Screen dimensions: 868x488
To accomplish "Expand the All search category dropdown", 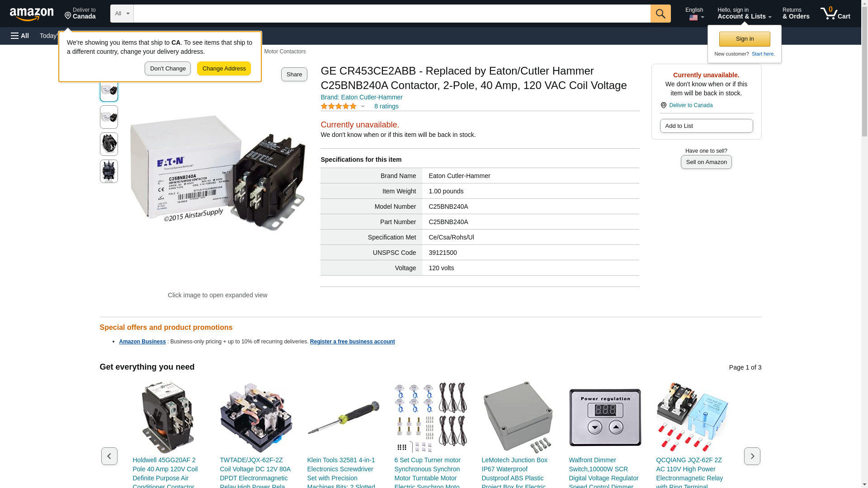I will click(x=122, y=14).
